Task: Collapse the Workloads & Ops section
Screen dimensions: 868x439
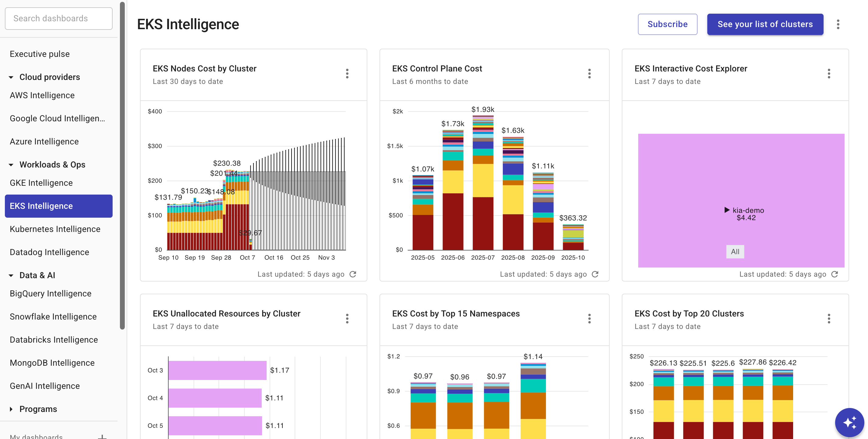Action: pyautogui.click(x=11, y=164)
